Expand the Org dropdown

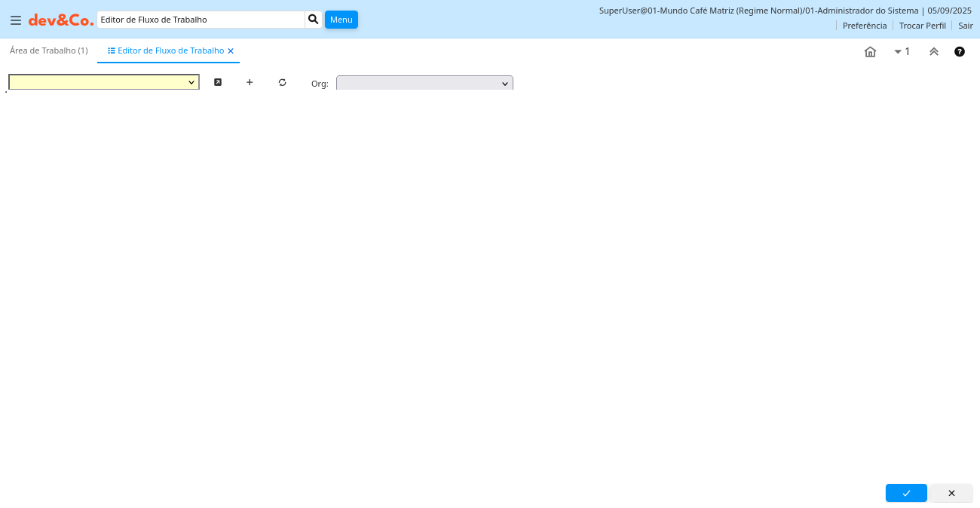click(424, 83)
